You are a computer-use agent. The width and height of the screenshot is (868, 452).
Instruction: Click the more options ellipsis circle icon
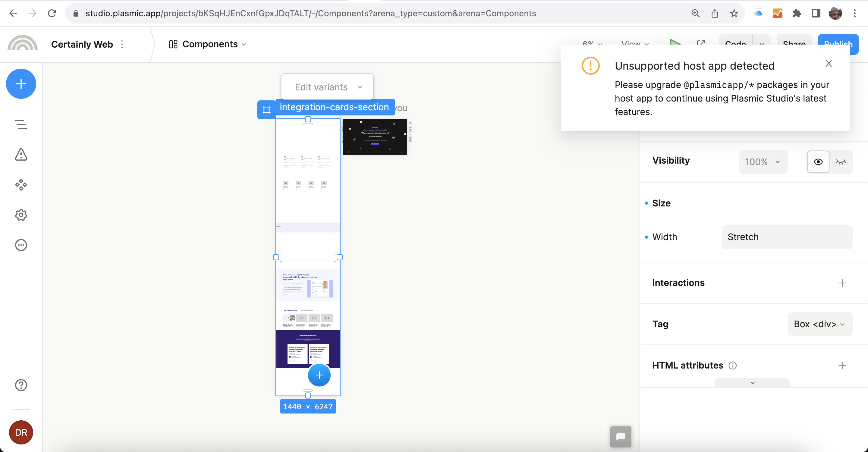tap(21, 245)
